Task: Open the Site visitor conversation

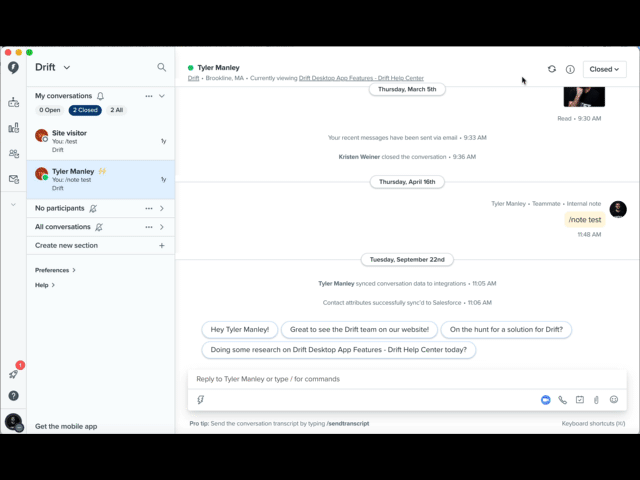Action: point(101,141)
